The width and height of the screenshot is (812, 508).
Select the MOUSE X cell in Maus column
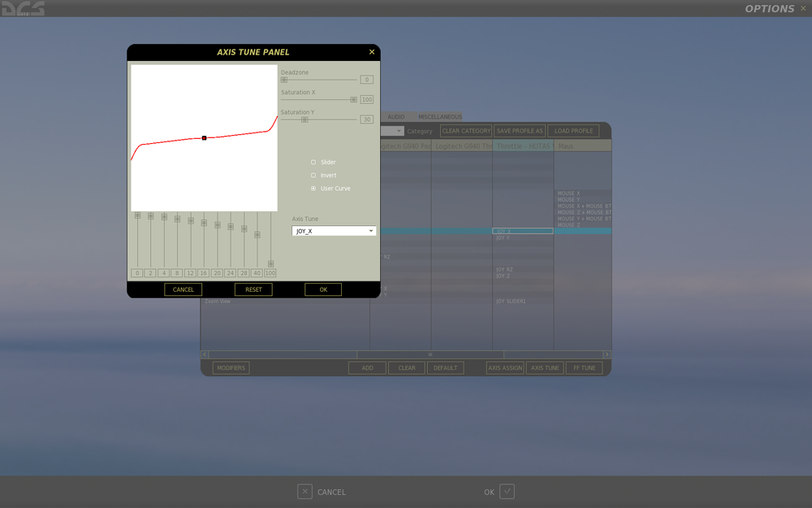582,193
